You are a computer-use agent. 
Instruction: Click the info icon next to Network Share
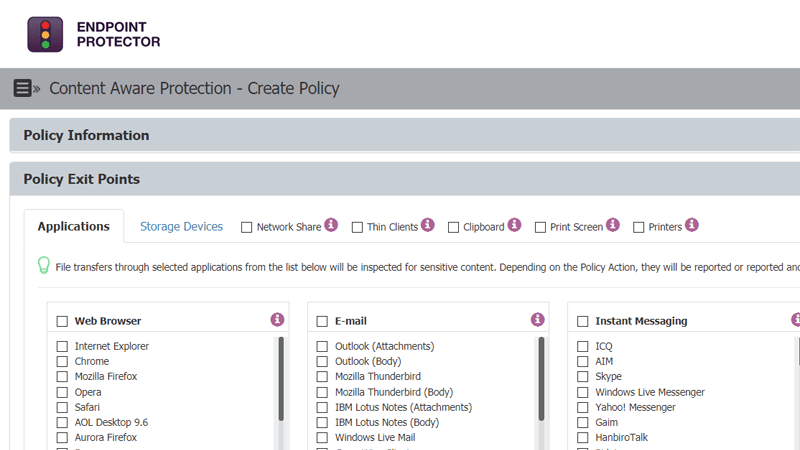[x=331, y=224]
